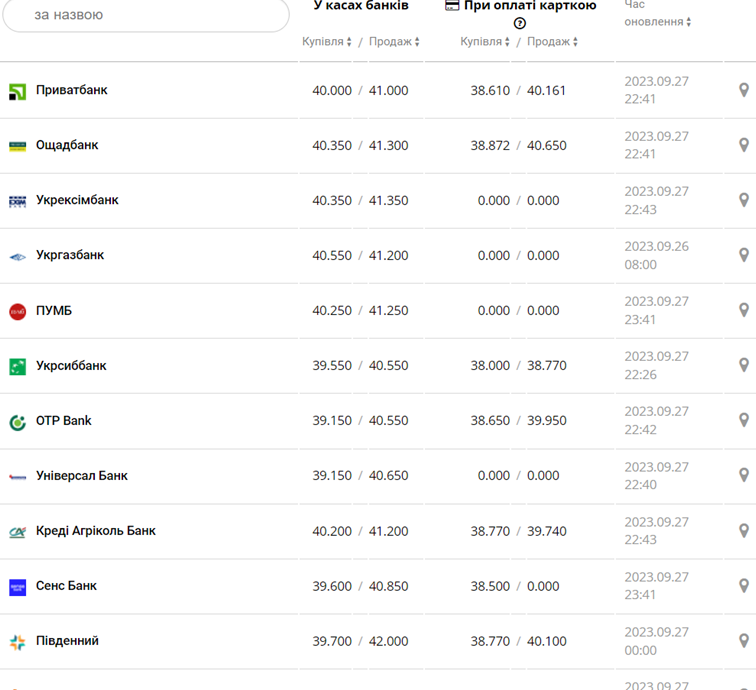Sort by cash desk Купівля rate
Screen dimensions: 756x690
328,42
